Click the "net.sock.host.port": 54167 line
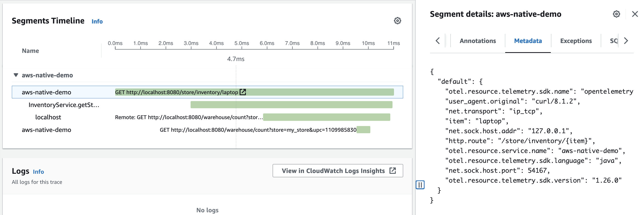This screenshot has width=644, height=215. pyautogui.click(x=498, y=171)
